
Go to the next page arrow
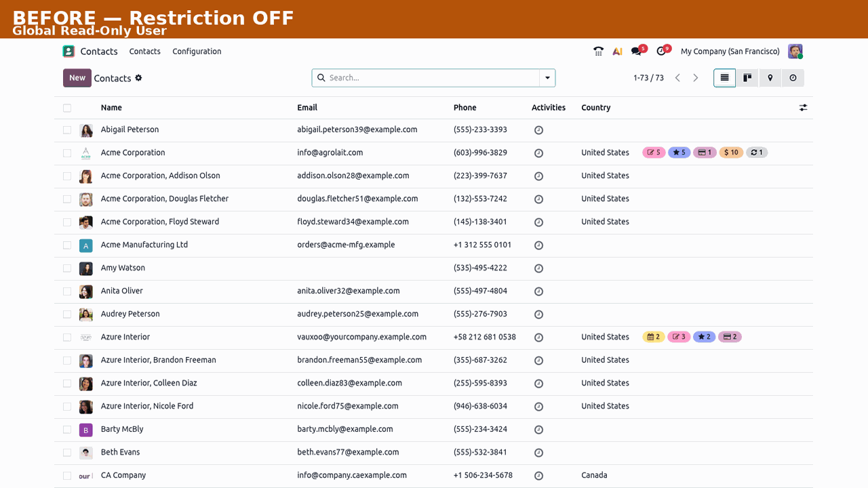(x=696, y=78)
